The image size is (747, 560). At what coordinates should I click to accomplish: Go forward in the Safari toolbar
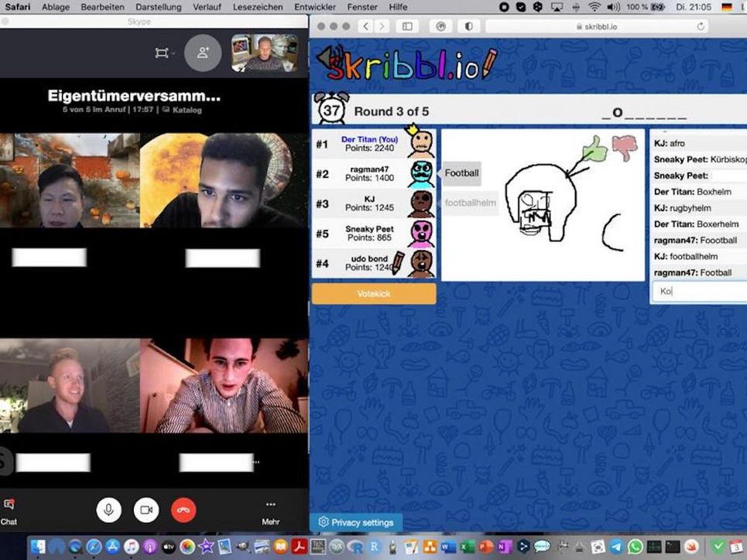[382, 26]
